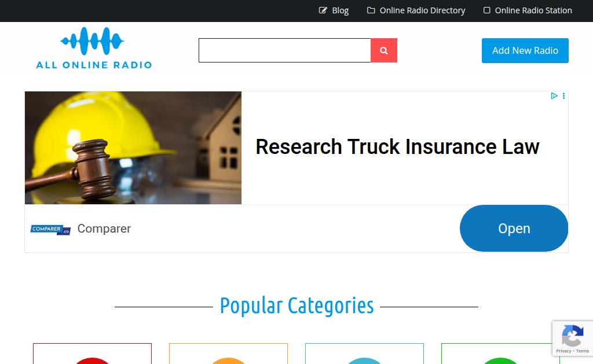Image resolution: width=593 pixels, height=364 pixels.
Task: Click the folder icon beside Online Radio Directory
Action: 371,10
